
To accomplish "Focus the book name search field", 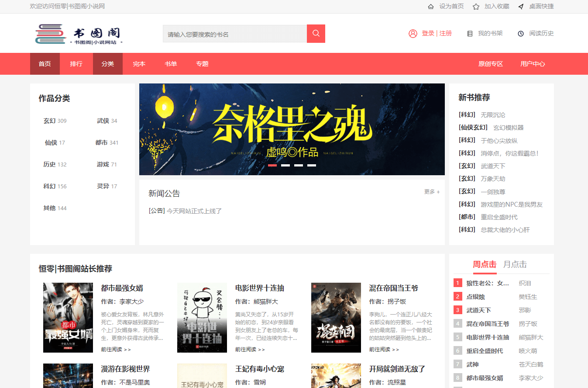I will [235, 34].
